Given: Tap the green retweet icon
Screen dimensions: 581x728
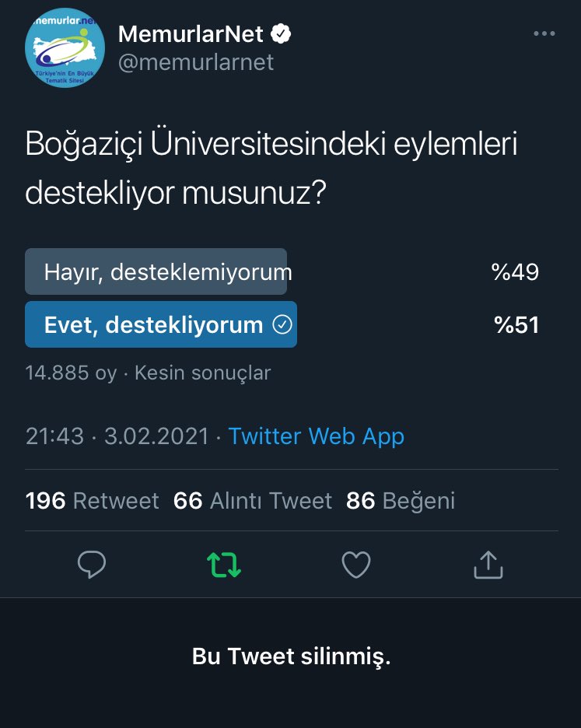Looking at the screenshot, I should pos(224,565).
